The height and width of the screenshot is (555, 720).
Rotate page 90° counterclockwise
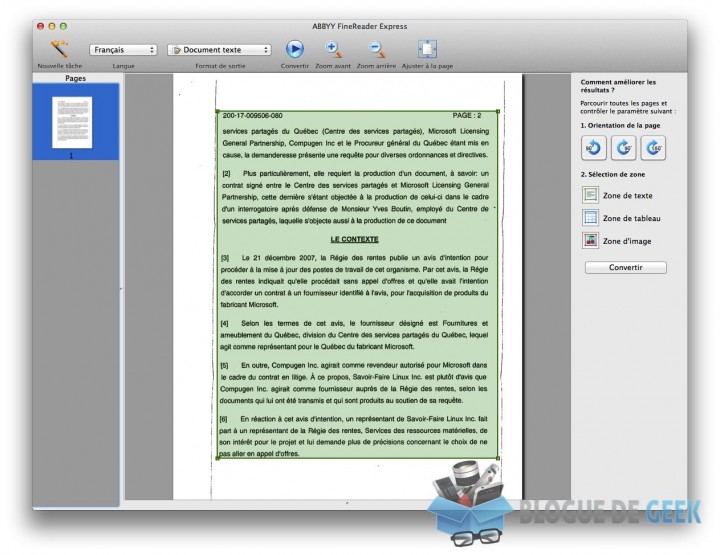coord(593,148)
